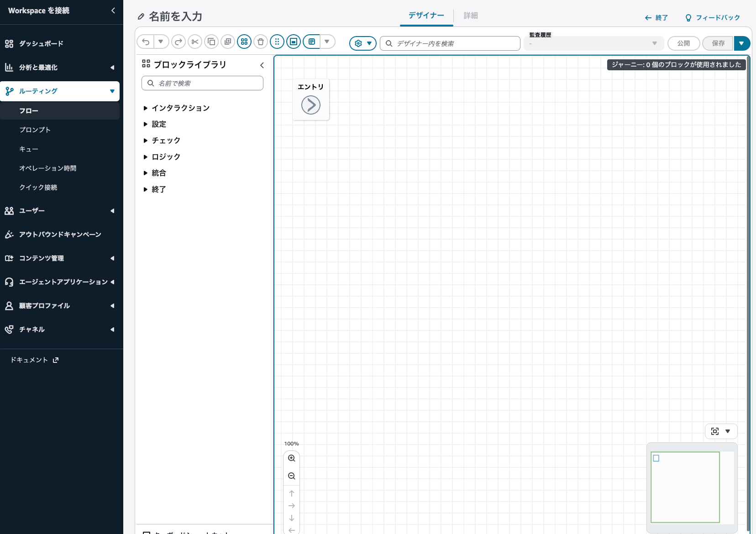Click the scissors cut icon
756x534 pixels.
click(x=195, y=42)
